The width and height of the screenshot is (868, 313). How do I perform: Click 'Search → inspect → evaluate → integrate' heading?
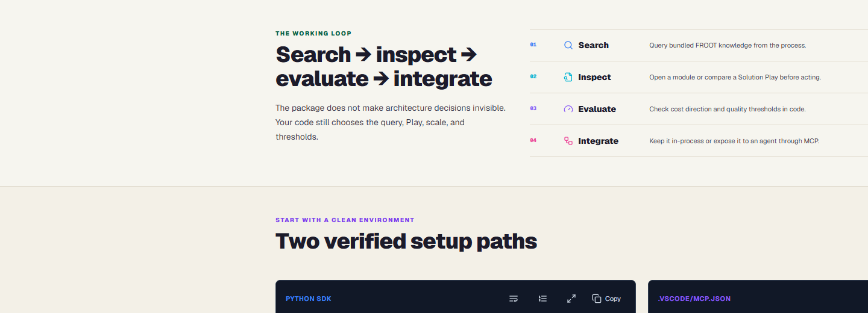click(x=384, y=66)
